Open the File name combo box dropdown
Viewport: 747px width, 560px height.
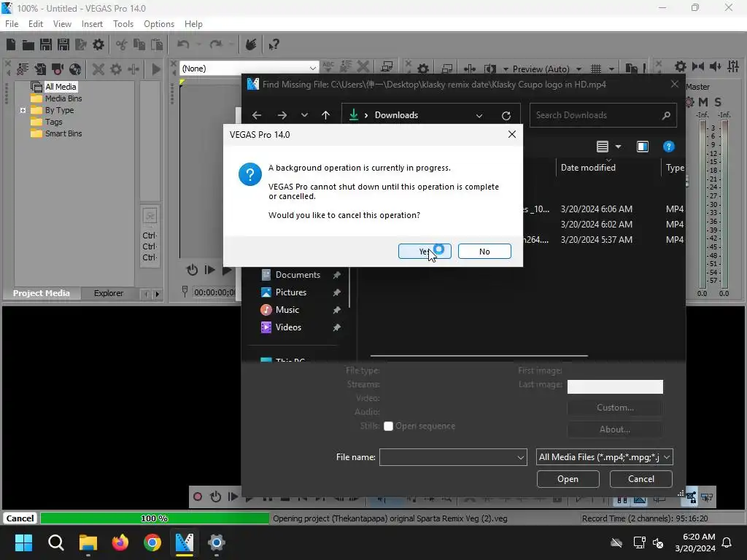[x=520, y=457]
